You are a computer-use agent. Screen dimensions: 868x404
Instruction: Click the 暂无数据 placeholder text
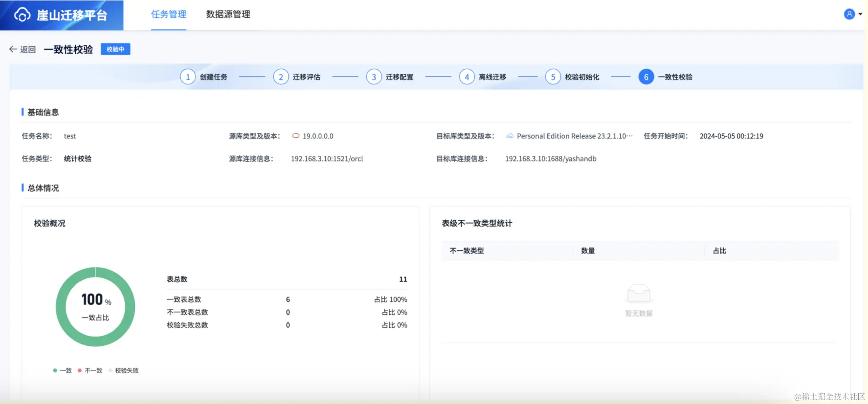coord(639,313)
